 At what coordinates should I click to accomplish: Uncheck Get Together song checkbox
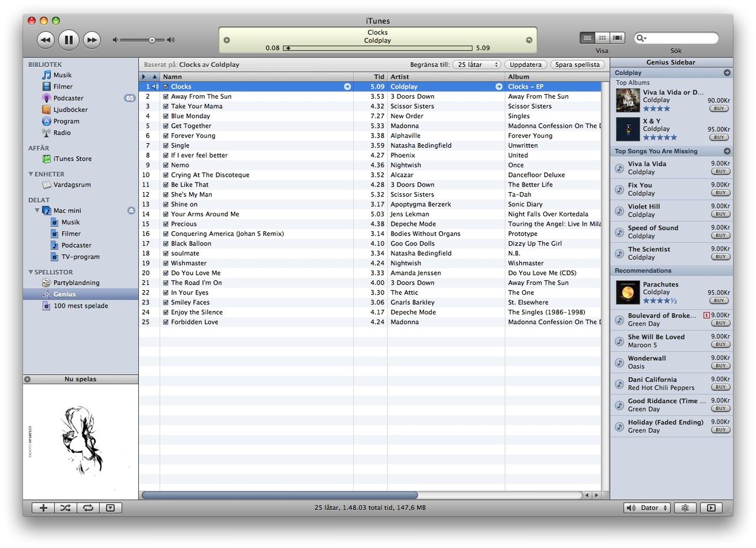pos(166,126)
